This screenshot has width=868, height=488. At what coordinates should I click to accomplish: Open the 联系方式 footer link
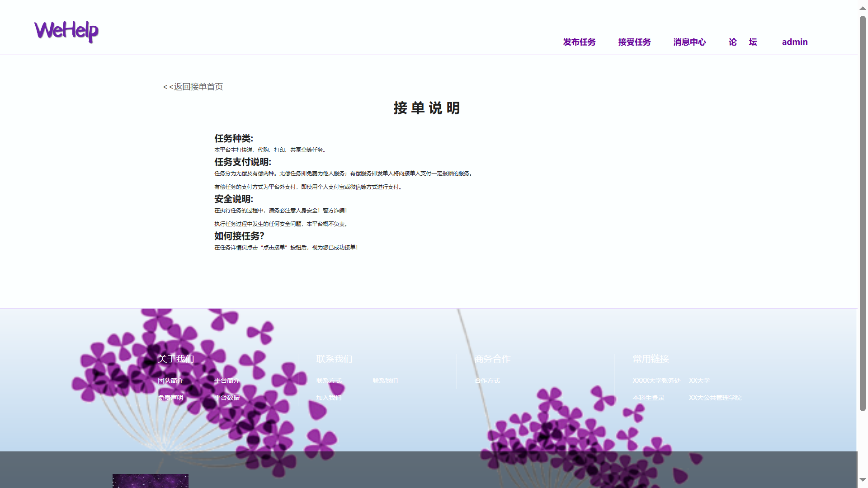(329, 380)
